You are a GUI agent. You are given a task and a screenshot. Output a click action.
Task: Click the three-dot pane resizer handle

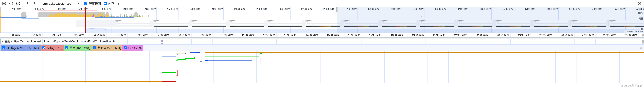tap(322, 38)
